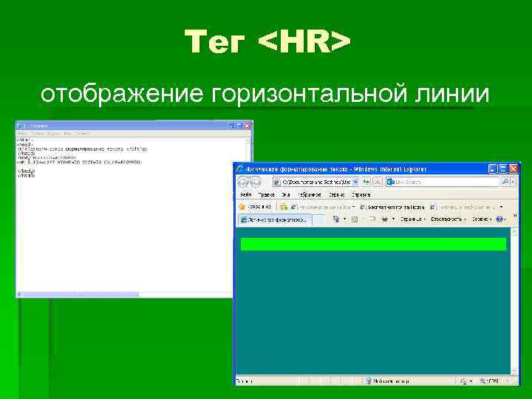Click the title tag line in Notepad
This screenshot has height=399, width=532.
(83, 149)
